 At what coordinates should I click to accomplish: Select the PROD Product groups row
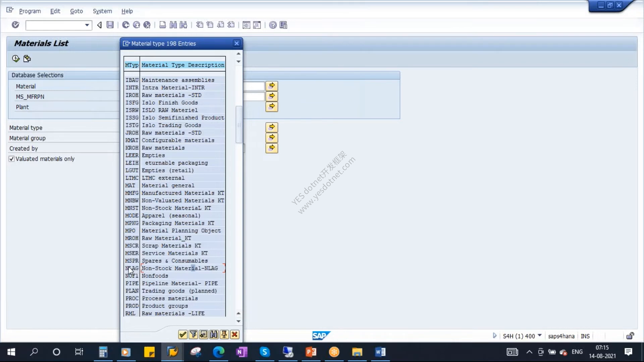click(x=174, y=306)
